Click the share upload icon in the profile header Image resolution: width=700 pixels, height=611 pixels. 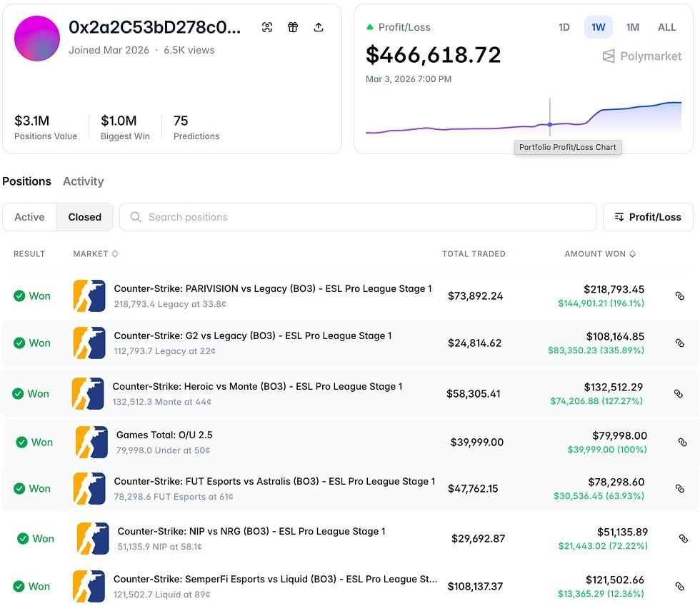319,27
